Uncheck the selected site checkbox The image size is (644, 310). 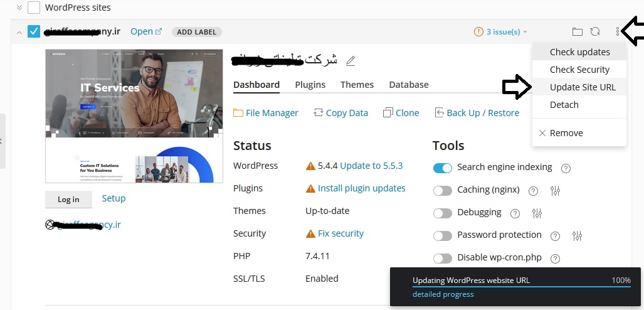tap(34, 31)
